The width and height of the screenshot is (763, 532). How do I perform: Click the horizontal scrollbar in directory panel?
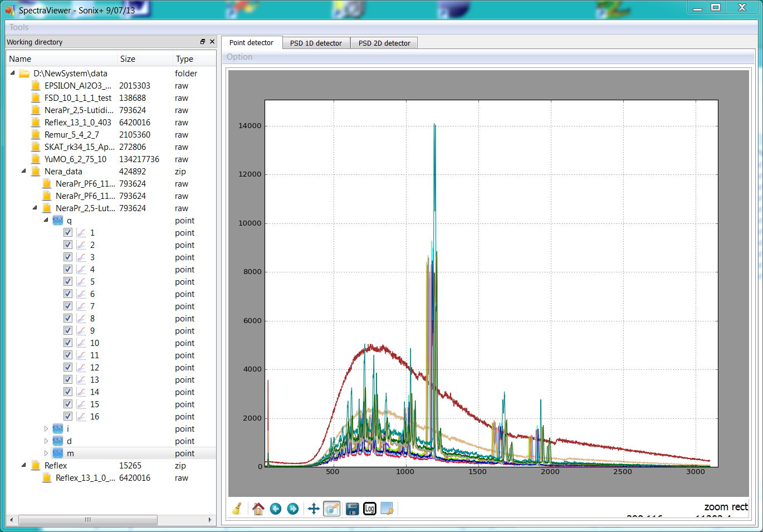click(x=88, y=520)
